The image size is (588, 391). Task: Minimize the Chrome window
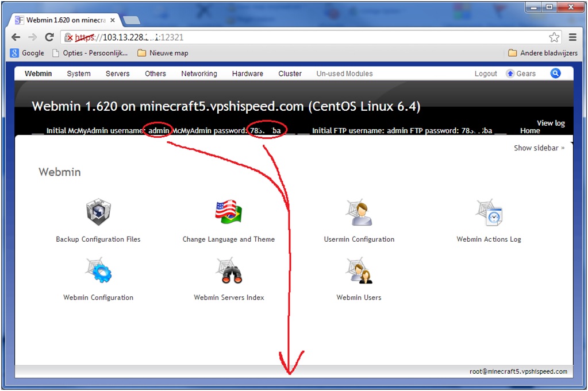pyautogui.click(x=533, y=7)
